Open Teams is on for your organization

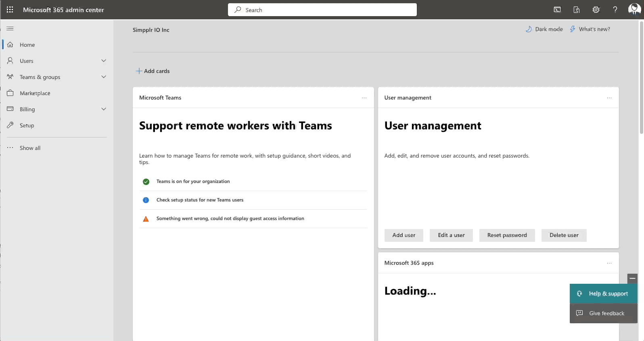(x=253, y=182)
